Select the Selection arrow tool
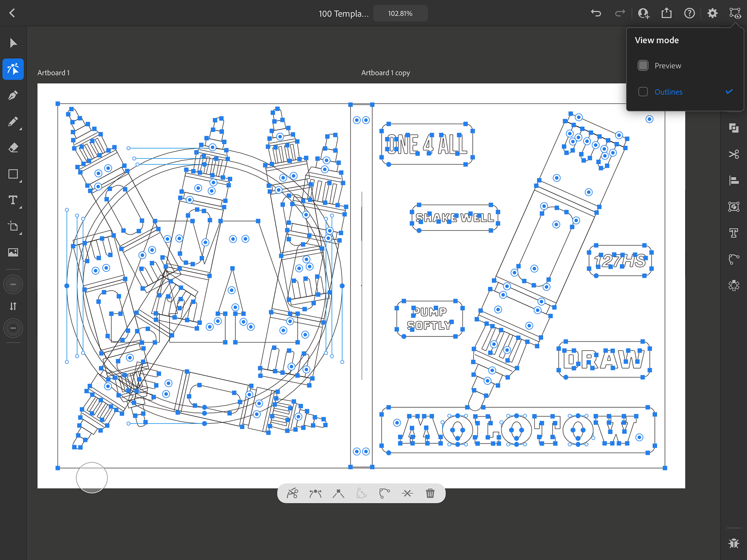The width and height of the screenshot is (747, 560). [13, 43]
